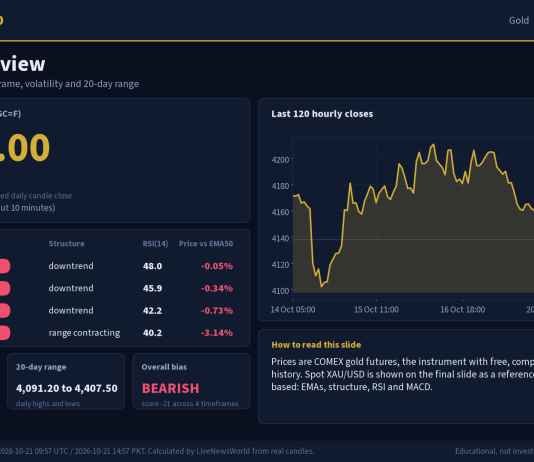Click the 'score -21 across 4 timeframes' caption
Image resolution: width=534 pixels, height=462 pixels.
(x=190, y=404)
